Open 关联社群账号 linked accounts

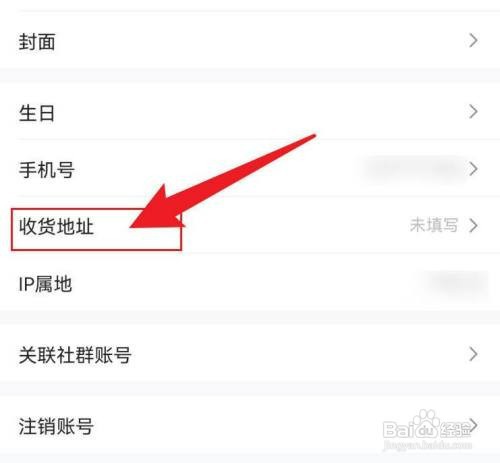250,355
